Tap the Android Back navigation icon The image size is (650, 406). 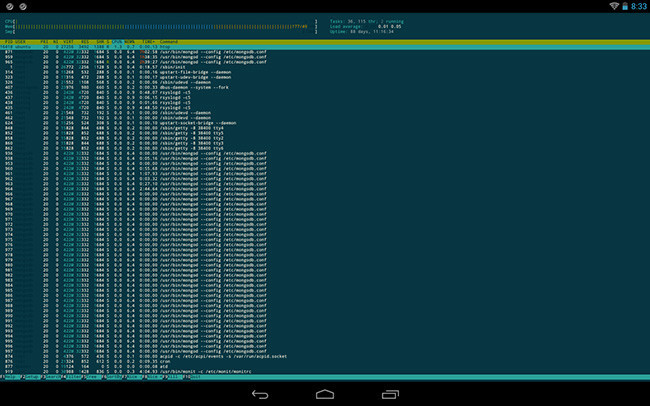tap(260, 394)
